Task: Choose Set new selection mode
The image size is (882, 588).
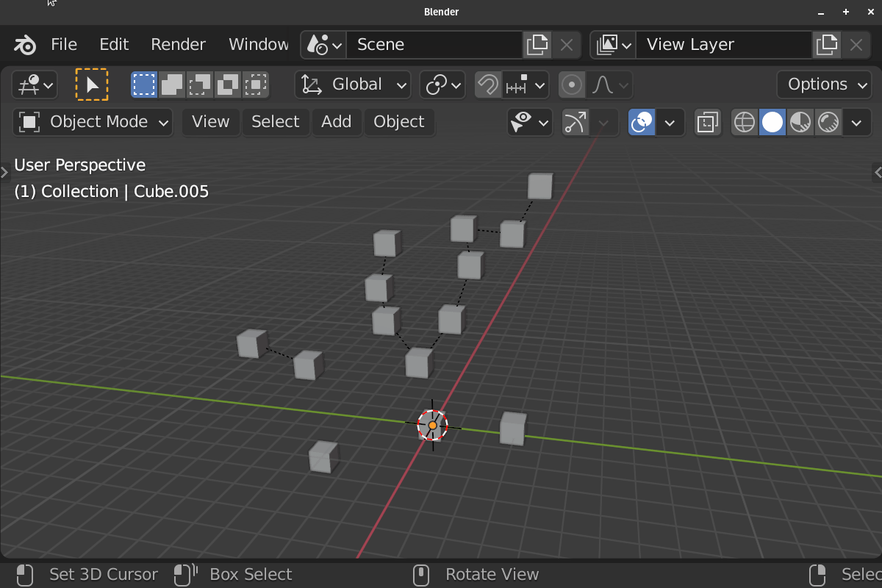Action: [x=144, y=85]
